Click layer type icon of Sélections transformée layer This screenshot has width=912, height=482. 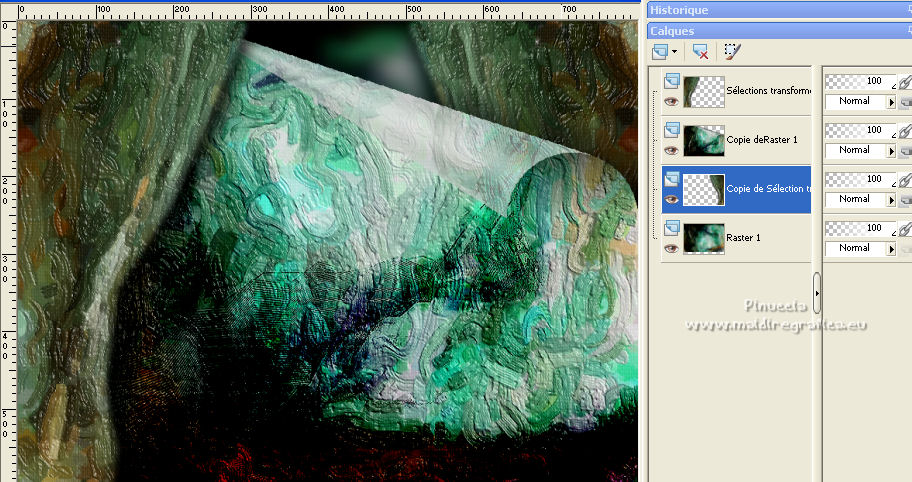coord(672,80)
